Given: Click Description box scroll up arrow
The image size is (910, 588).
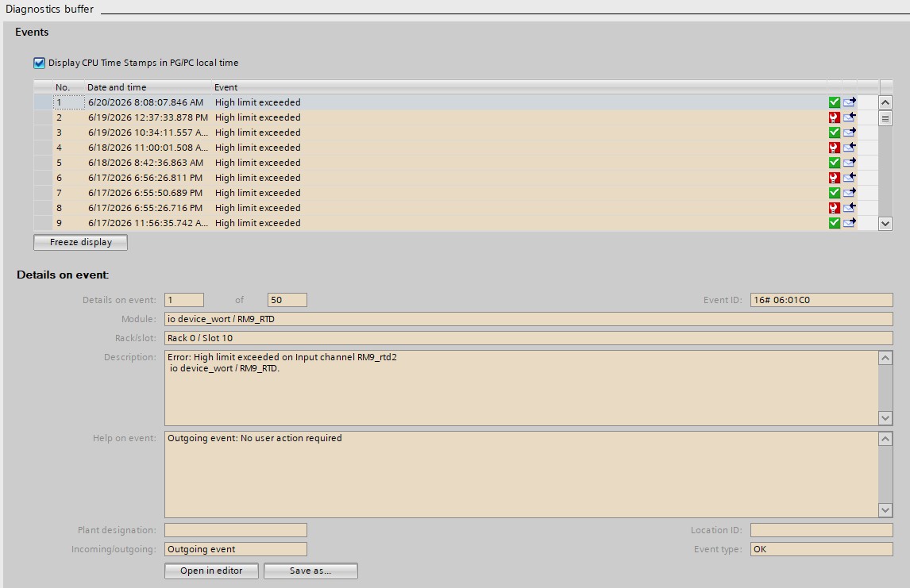Looking at the screenshot, I should pos(885,358).
